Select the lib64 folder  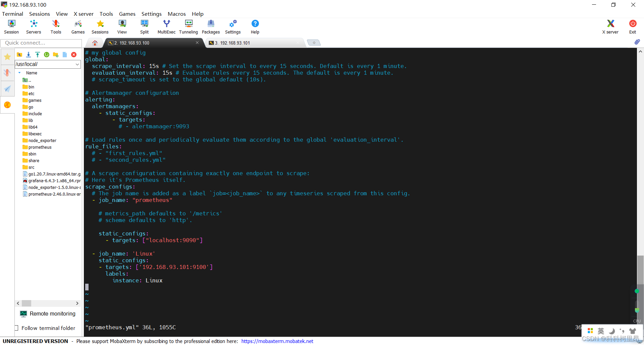(x=30, y=127)
